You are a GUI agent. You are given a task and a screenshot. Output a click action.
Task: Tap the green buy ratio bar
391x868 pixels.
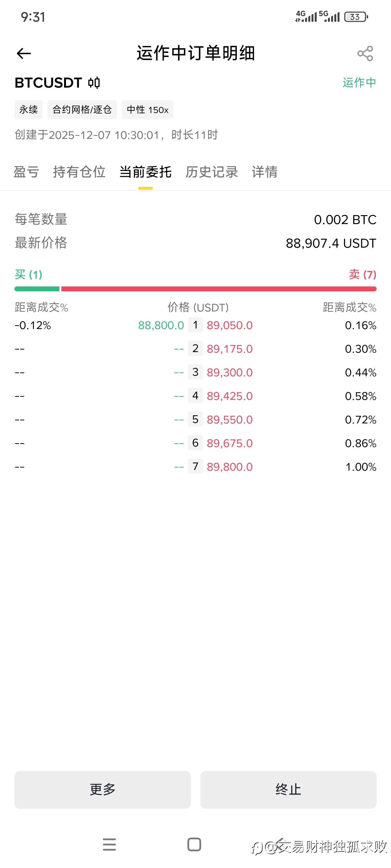(x=37, y=289)
